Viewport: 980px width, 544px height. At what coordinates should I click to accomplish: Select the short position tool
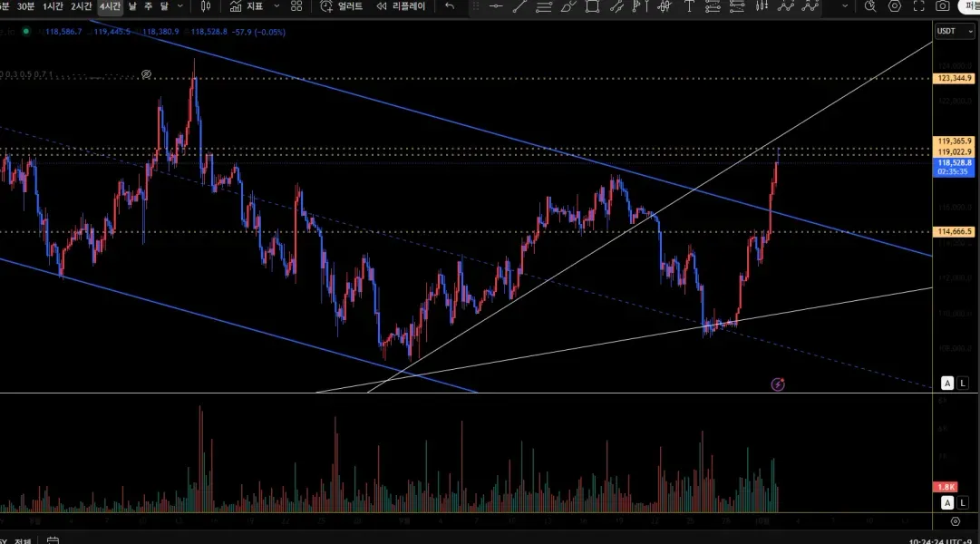[x=737, y=6]
